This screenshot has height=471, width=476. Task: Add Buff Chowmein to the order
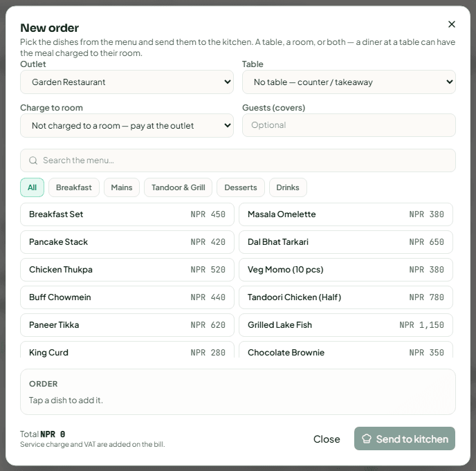pyautogui.click(x=127, y=297)
